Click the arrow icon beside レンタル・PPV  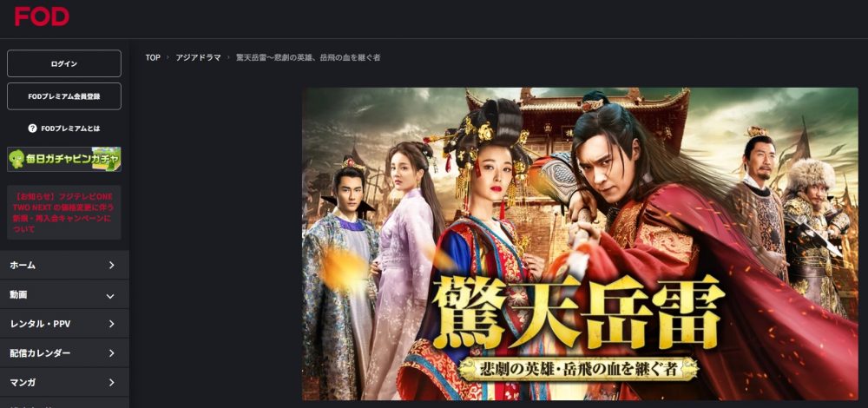pyautogui.click(x=111, y=324)
